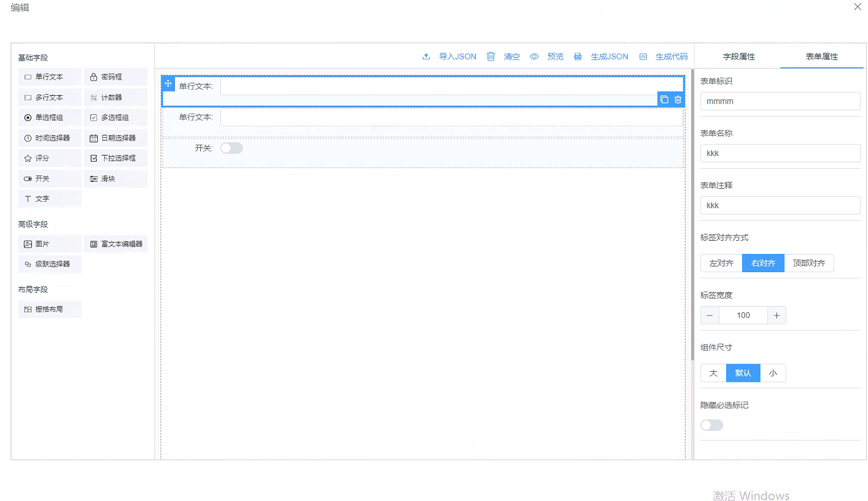868x501 pixels.
Task: Click 预览 preview button
Action: [547, 56]
